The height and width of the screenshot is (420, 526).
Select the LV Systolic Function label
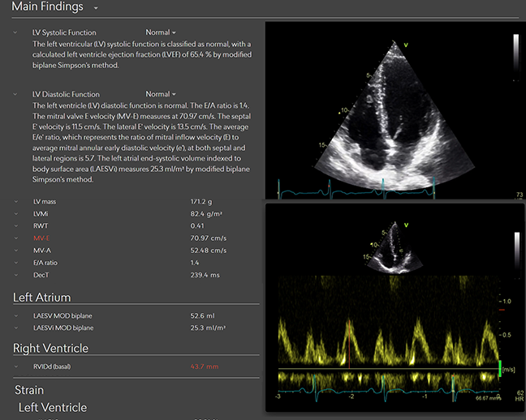[x=64, y=32]
